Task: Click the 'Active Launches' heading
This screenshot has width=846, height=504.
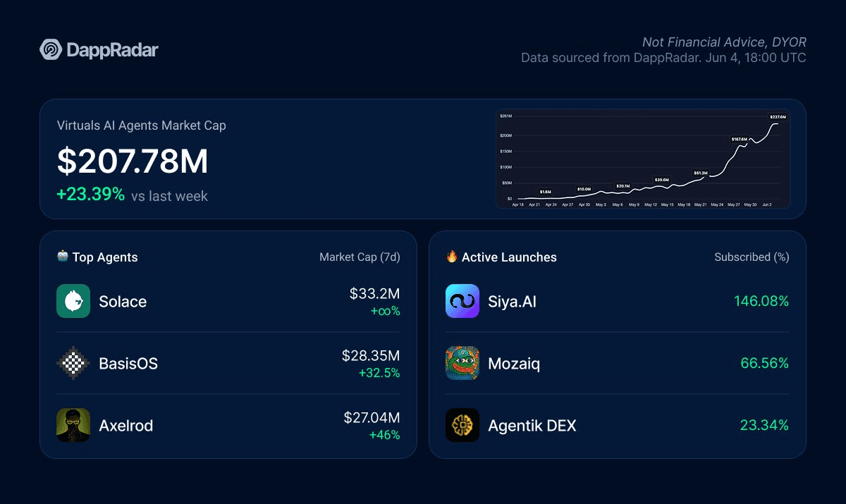Action: [509, 257]
